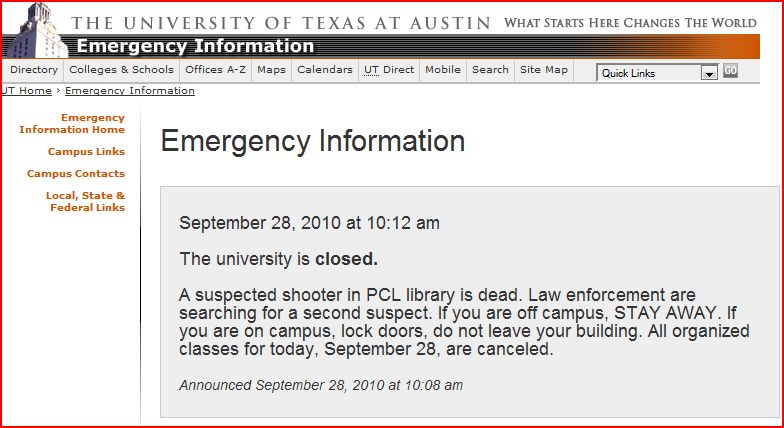Select UT Direct in the nav bar
The image size is (784, 428).
(389, 70)
